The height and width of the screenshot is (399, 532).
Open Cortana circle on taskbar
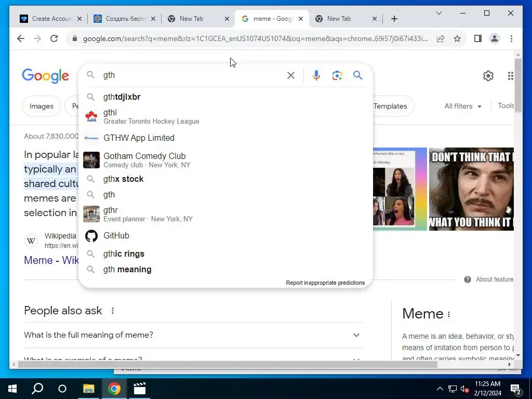coord(62,389)
